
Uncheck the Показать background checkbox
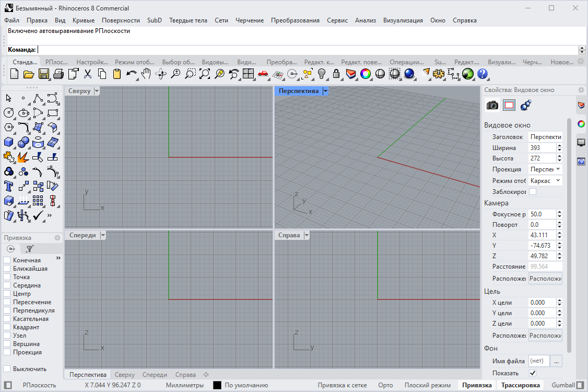pos(533,373)
